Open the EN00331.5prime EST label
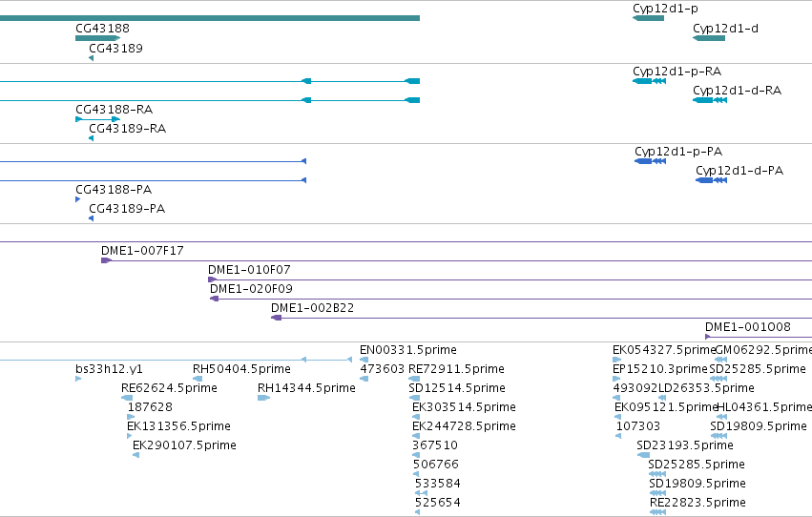This screenshot has height=517, width=812. 408,350
